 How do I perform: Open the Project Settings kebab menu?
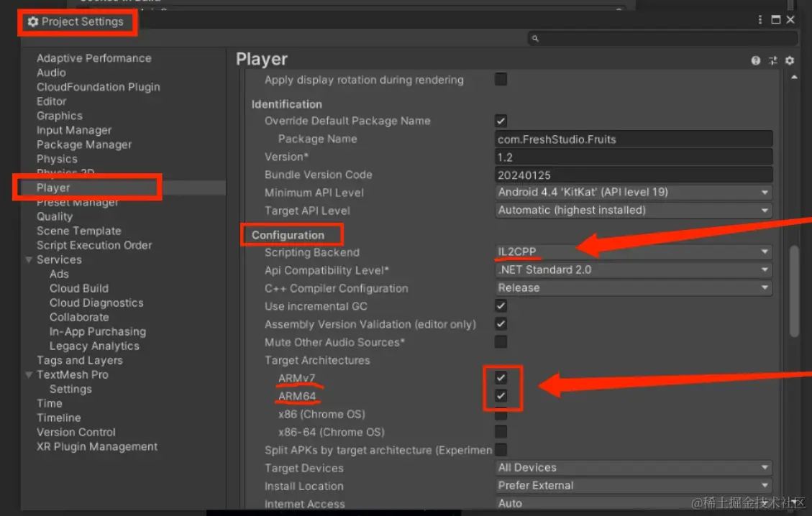tap(759, 19)
